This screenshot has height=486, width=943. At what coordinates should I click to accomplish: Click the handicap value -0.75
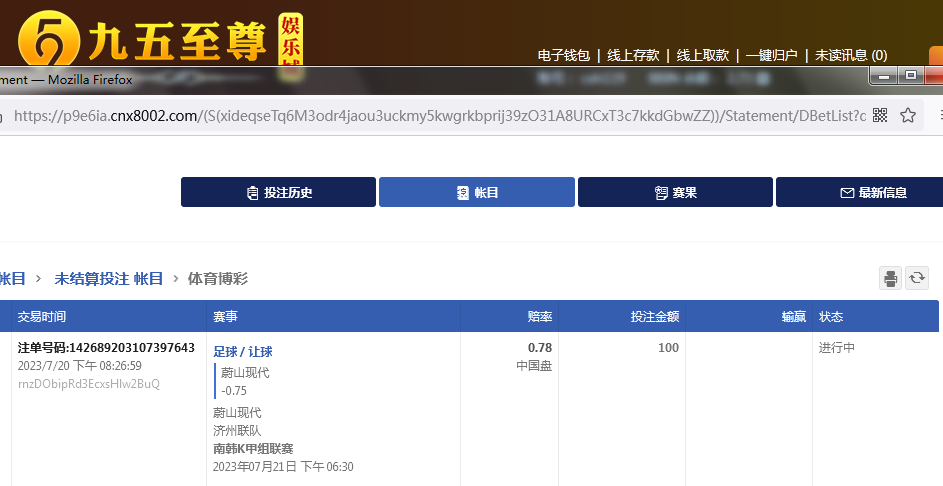coord(234,390)
